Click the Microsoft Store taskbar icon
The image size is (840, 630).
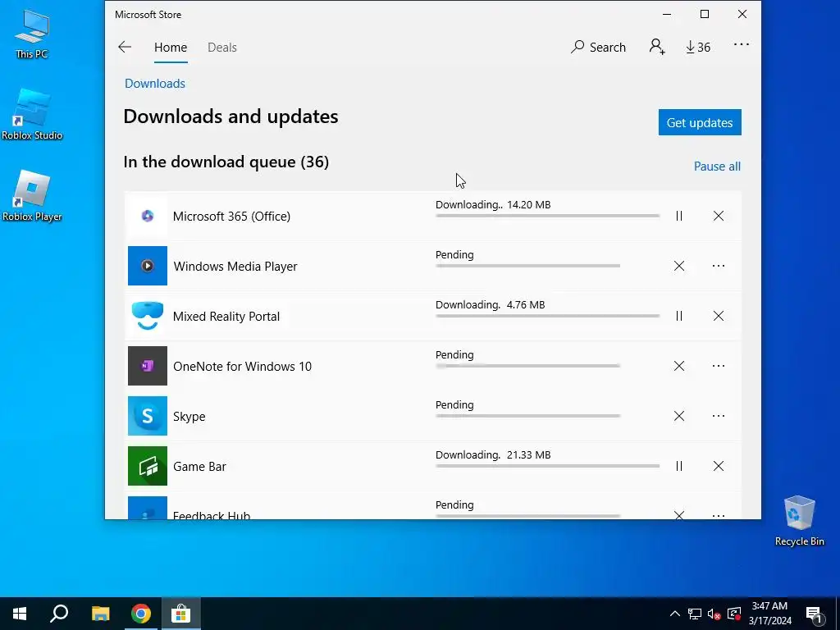[181, 614]
